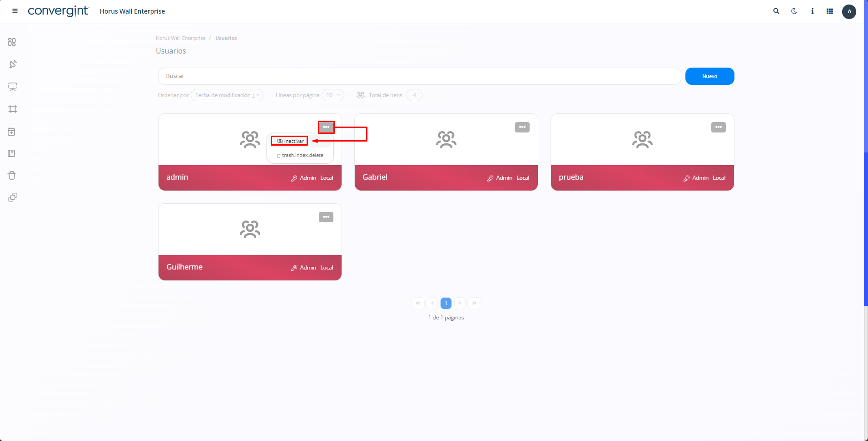
Task: Expand the Líneas por página dropdown
Action: point(333,95)
